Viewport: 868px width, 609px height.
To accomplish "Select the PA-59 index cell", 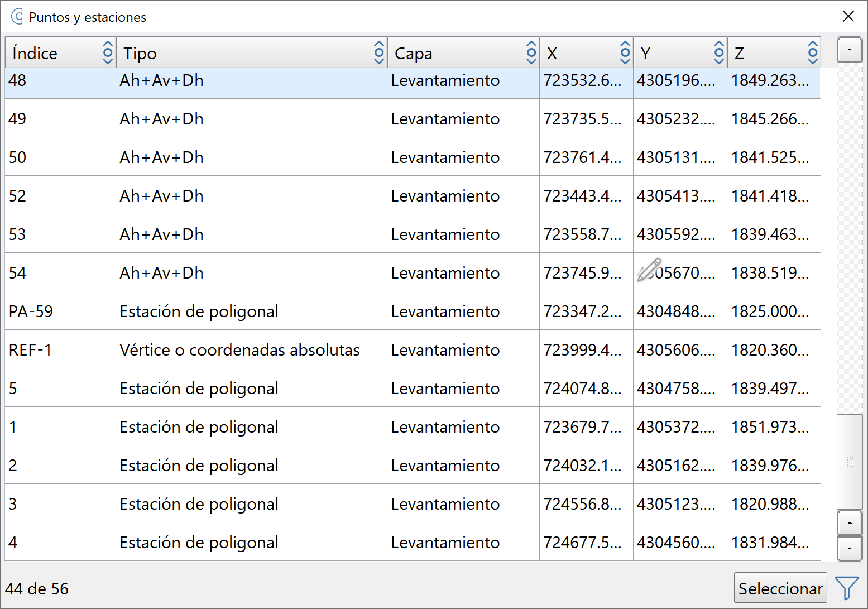I will [60, 311].
